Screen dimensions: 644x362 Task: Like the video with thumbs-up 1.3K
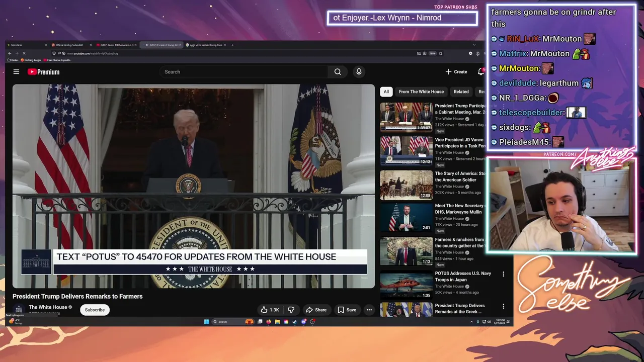(270, 310)
